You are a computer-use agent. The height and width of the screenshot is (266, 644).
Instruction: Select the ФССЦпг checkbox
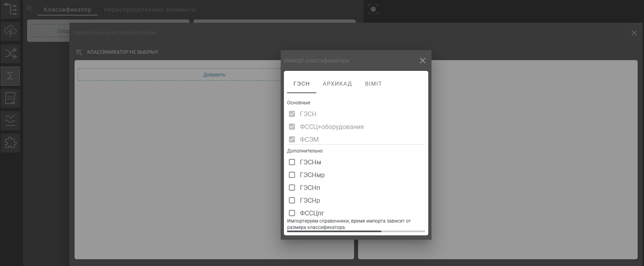pos(292,213)
